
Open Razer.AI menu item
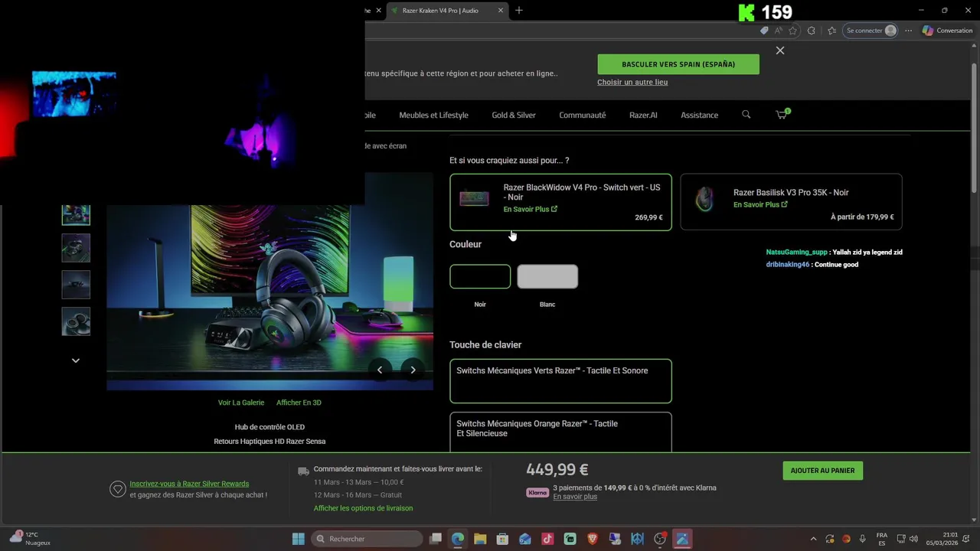643,115
